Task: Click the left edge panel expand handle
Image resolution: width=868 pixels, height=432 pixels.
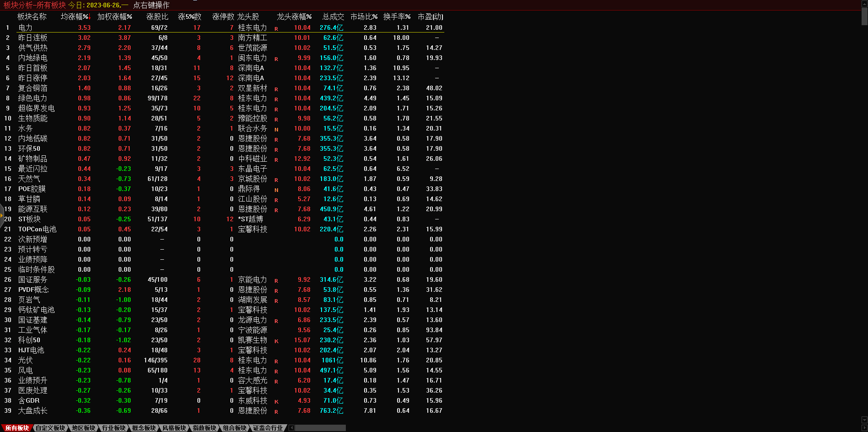Action: [2, 215]
